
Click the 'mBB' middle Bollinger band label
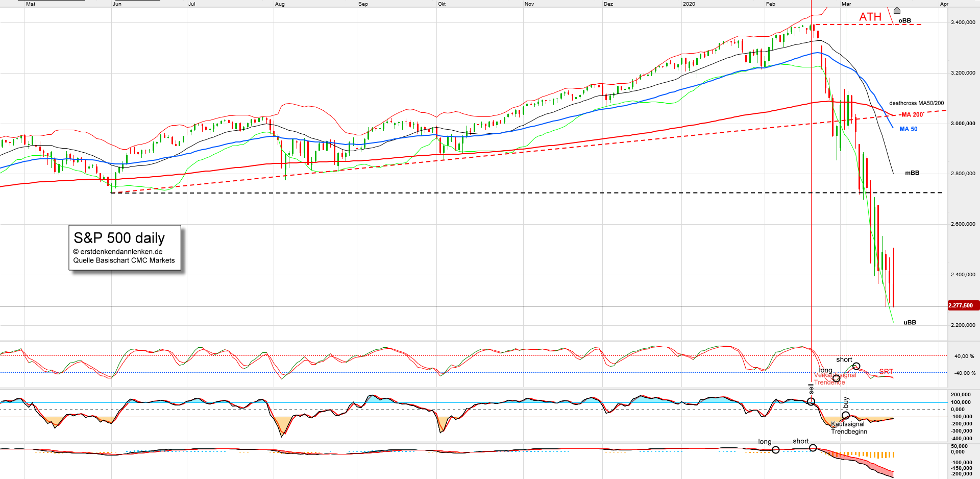point(912,173)
